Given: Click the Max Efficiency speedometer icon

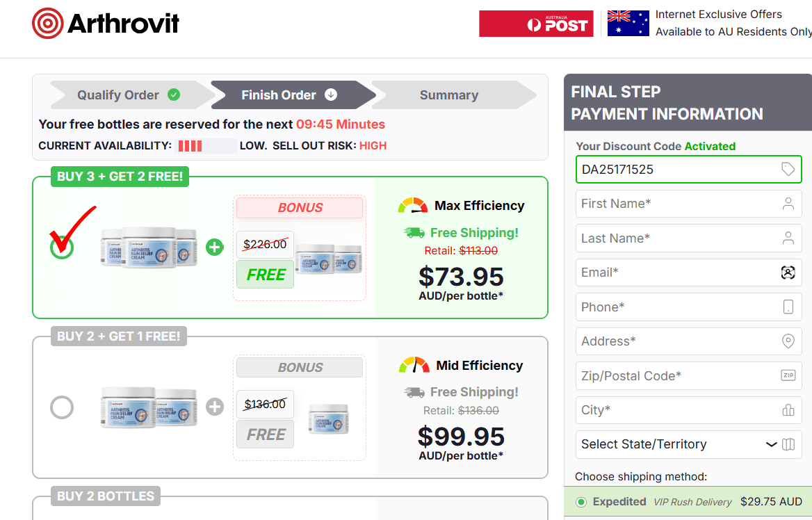Looking at the screenshot, I should point(413,205).
